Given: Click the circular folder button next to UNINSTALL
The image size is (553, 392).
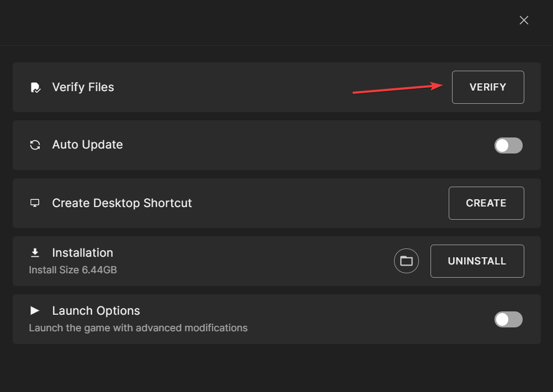Looking at the screenshot, I should 406,261.
